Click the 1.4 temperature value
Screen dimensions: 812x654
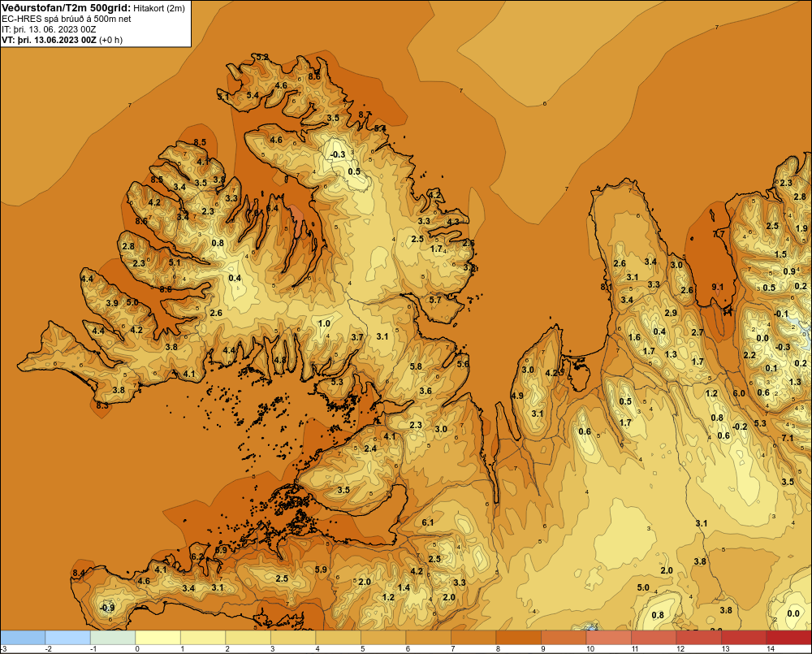(404, 587)
